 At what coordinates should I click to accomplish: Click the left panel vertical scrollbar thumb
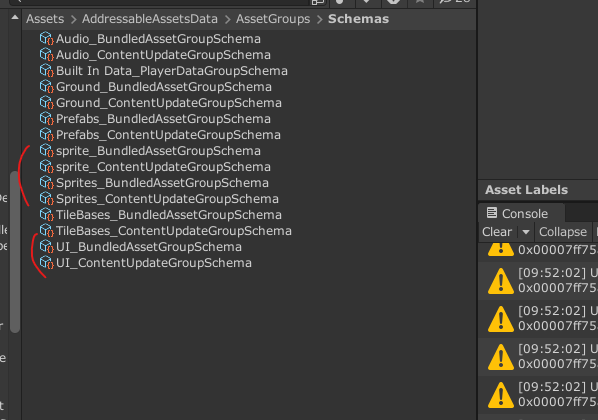[15, 252]
